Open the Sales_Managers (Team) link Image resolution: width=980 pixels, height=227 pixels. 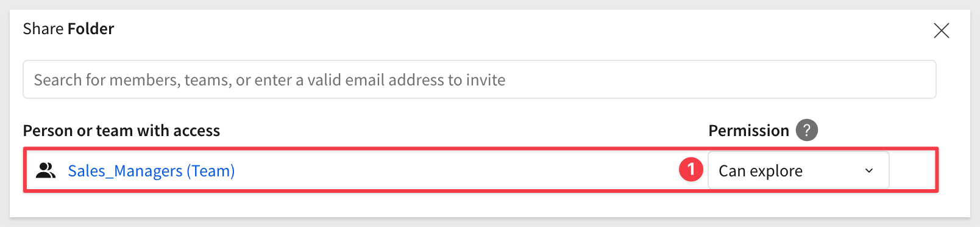(151, 171)
